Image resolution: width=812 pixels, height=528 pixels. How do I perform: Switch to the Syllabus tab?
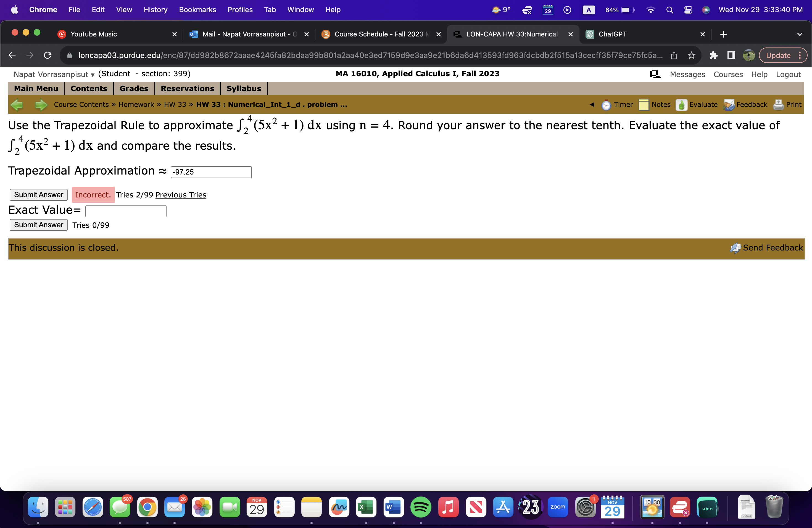243,88
